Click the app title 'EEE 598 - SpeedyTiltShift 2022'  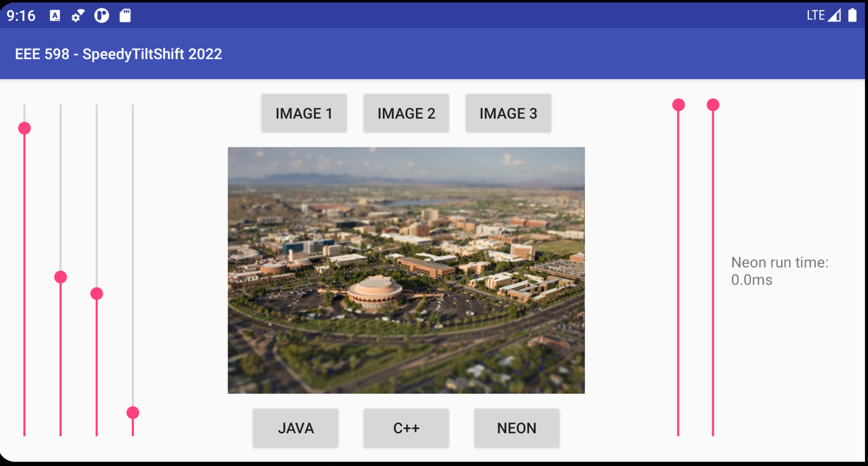[118, 54]
